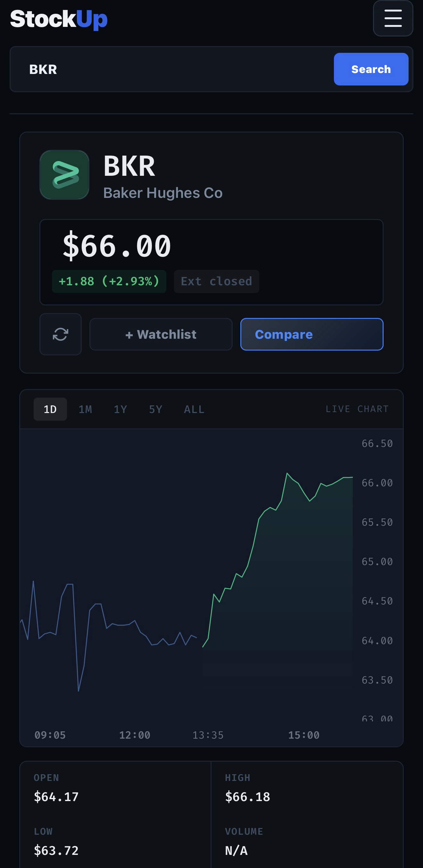The height and width of the screenshot is (868, 423).
Task: Refresh the BKR quote
Action: 61,334
